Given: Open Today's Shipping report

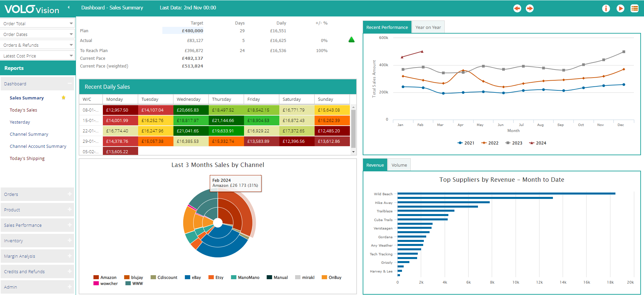Looking at the screenshot, I should (x=27, y=158).
